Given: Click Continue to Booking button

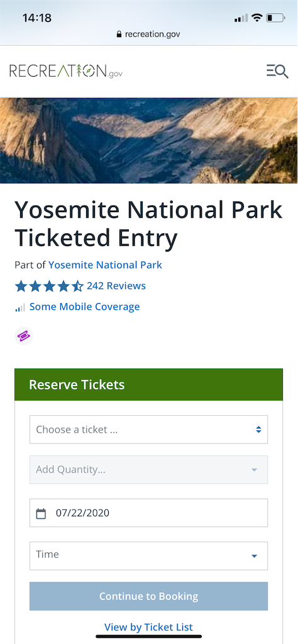Looking at the screenshot, I should tap(148, 596).
